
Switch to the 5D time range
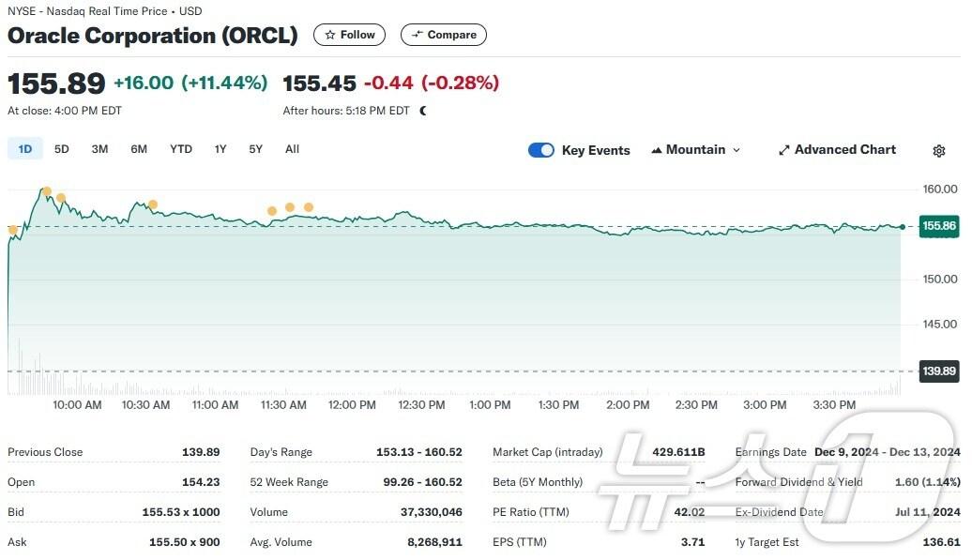point(62,149)
